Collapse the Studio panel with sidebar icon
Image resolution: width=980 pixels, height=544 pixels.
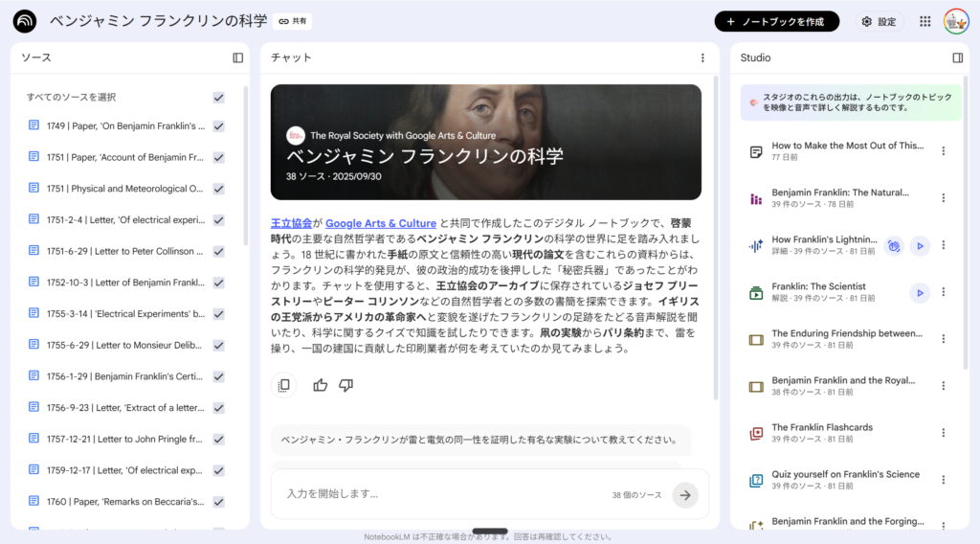(x=957, y=57)
